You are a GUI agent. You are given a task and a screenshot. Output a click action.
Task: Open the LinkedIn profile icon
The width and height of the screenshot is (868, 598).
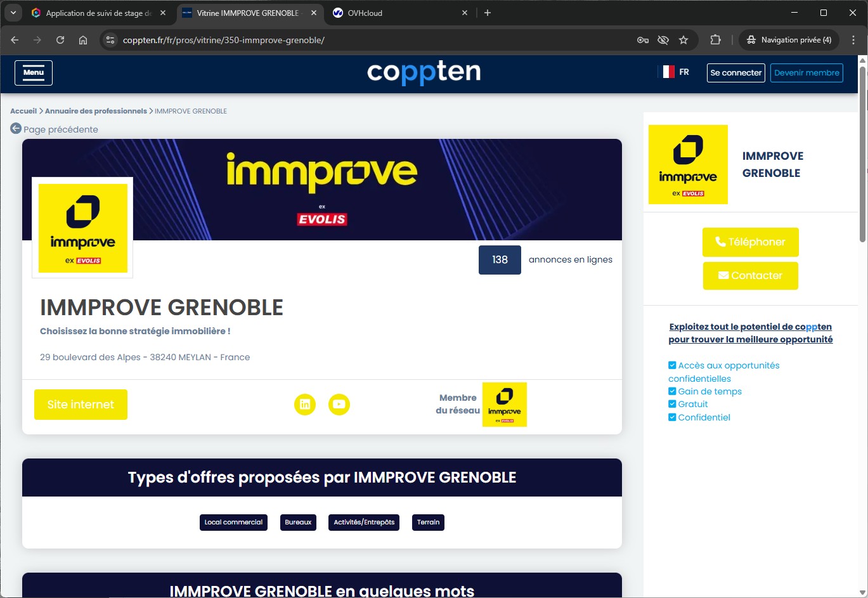[305, 405]
